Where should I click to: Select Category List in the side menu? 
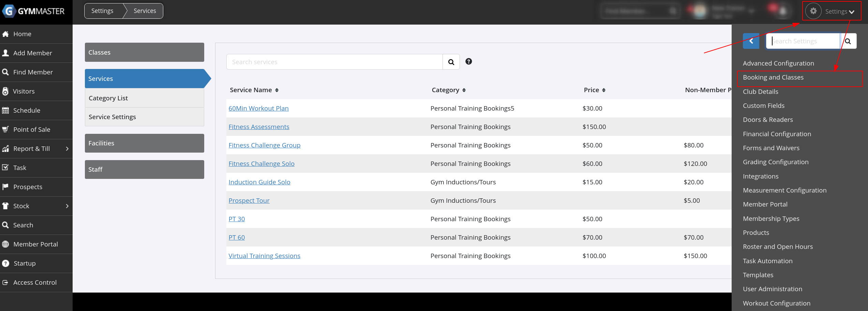coord(108,98)
